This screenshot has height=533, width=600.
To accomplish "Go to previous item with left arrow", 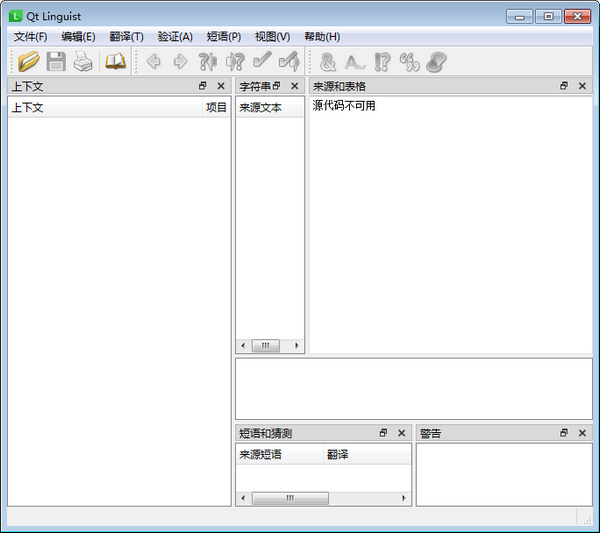I will 154,61.
